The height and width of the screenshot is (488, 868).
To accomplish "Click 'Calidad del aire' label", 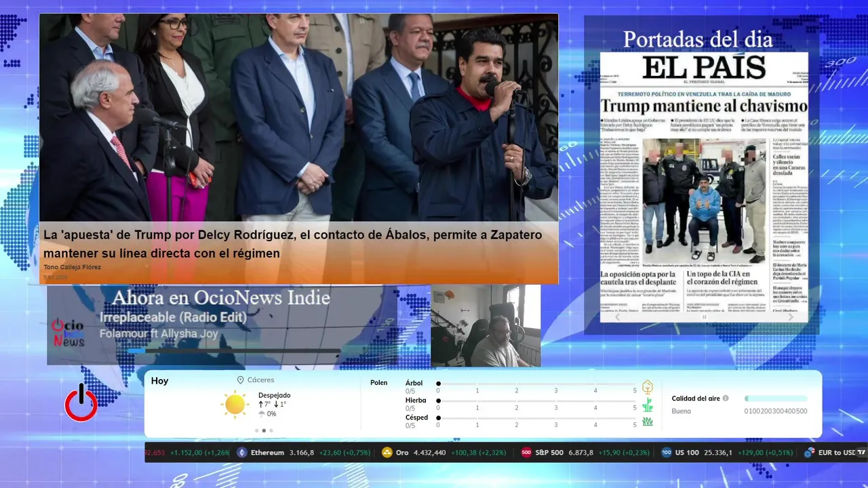I will click(x=696, y=399).
